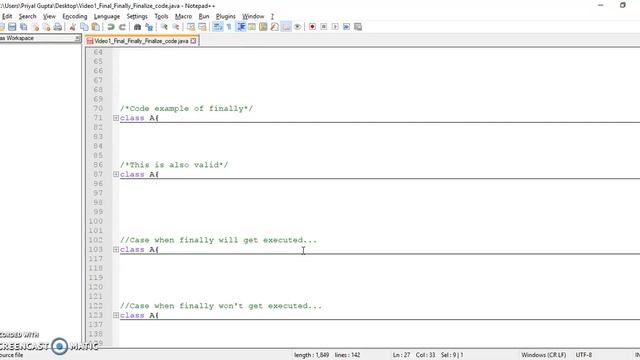Expand the folded class at line 87
Screen dimensions: 640x360
click(x=116, y=174)
